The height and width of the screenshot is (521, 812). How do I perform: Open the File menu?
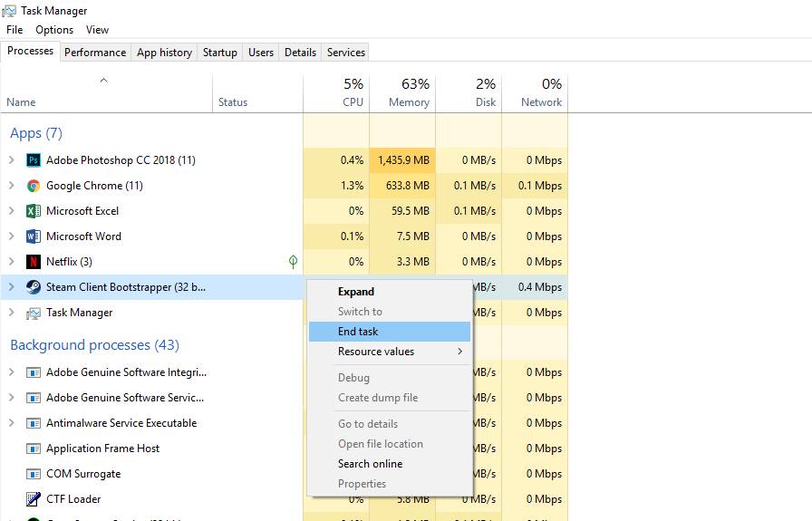click(x=14, y=30)
